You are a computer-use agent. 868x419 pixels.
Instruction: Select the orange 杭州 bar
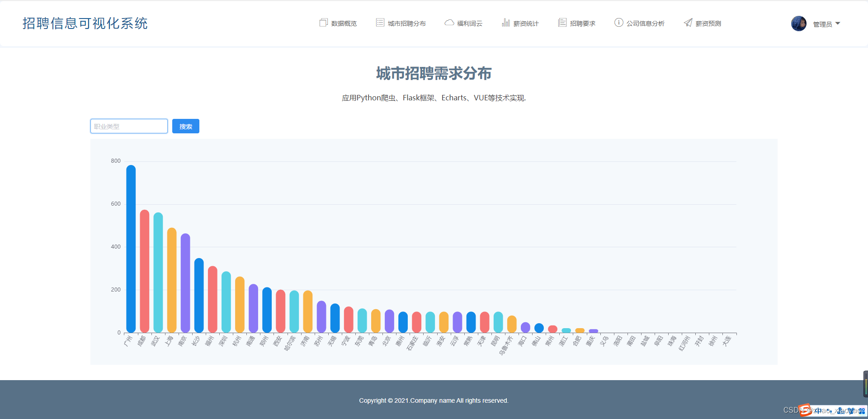pos(240,305)
